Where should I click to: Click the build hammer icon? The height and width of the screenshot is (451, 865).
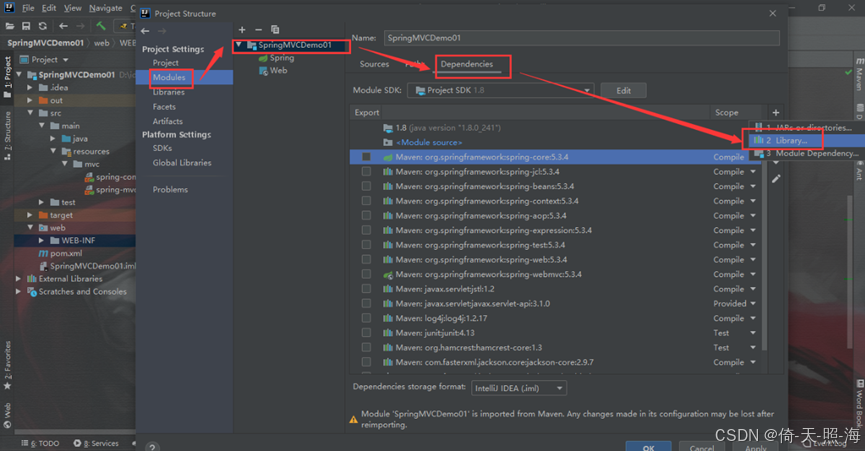[101, 26]
